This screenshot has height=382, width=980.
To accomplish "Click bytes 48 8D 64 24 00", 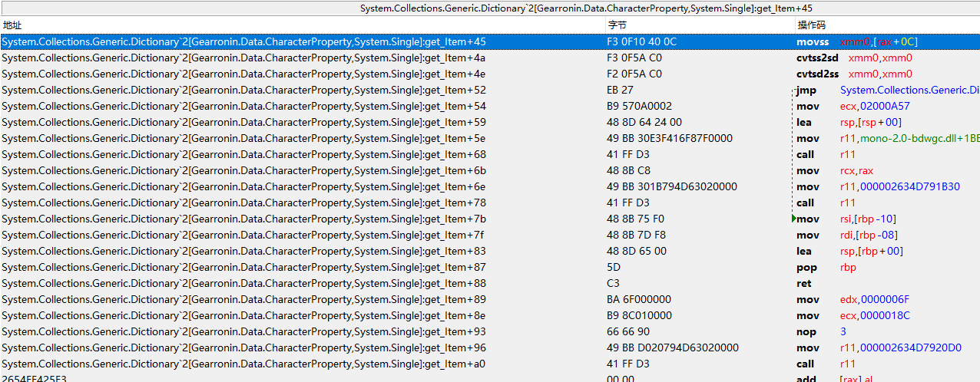I will click(644, 122).
